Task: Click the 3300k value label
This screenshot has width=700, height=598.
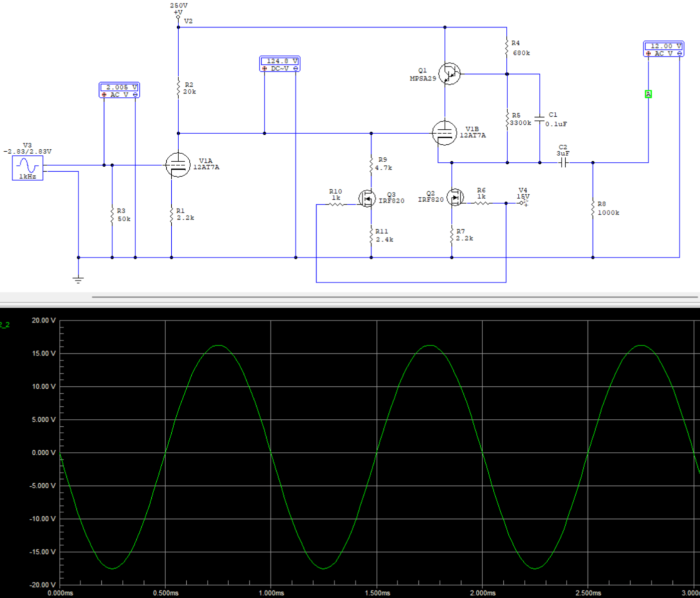Action: tap(520, 123)
